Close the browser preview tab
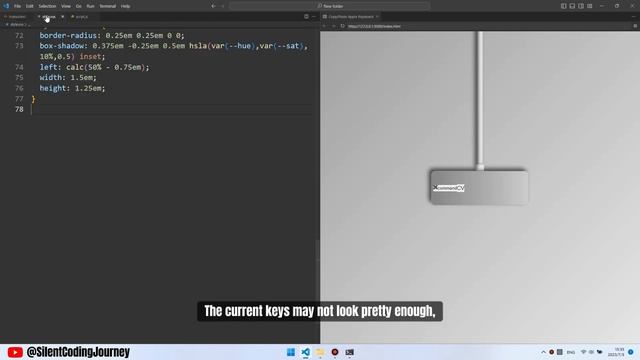The image size is (640, 360). coord(377,17)
